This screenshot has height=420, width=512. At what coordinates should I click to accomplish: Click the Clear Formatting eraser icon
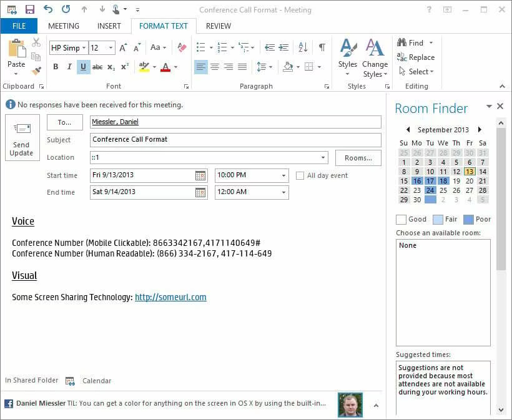point(182,47)
